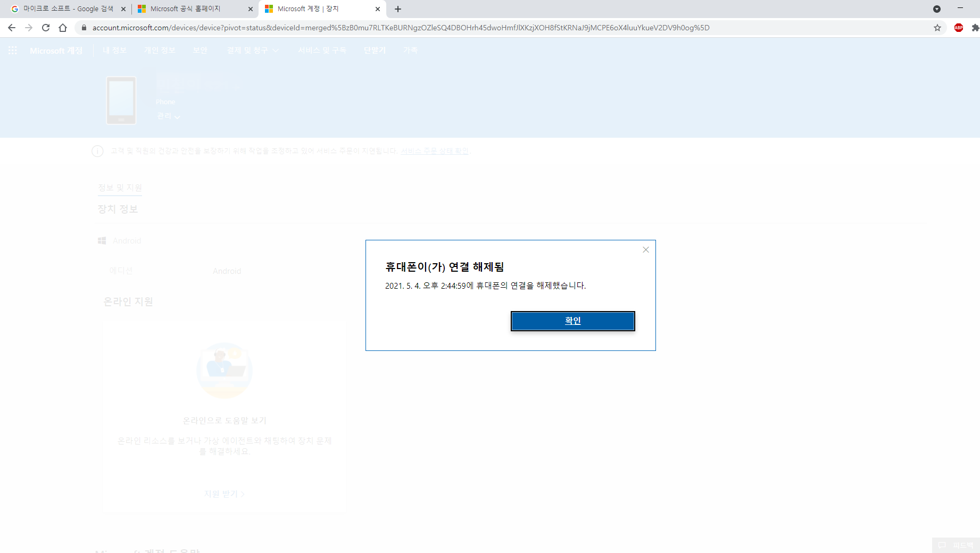Screen dimensions: 980x553
Task: Open the Microsoft app launcher grid
Action: (x=13, y=50)
